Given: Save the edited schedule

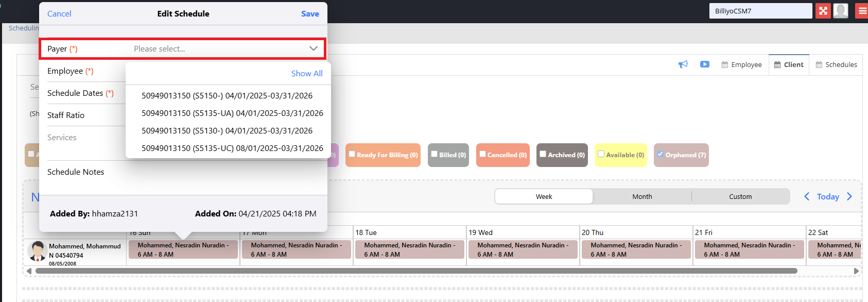Looking at the screenshot, I should click(310, 14).
